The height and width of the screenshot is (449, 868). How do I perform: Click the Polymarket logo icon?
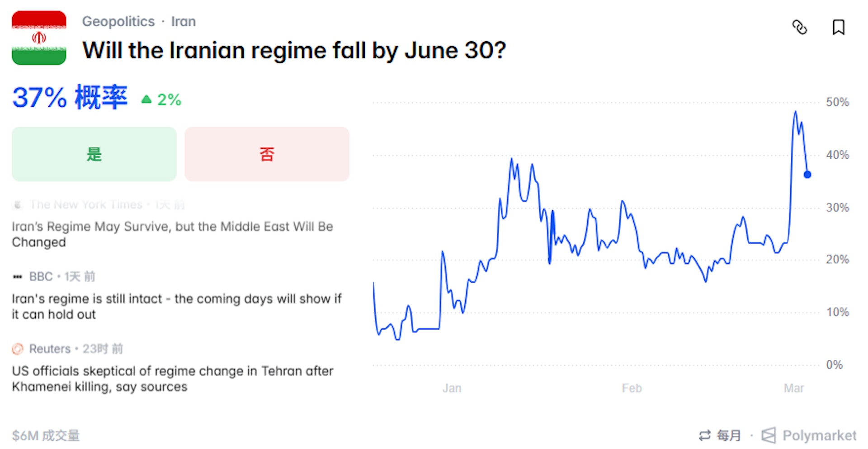(x=769, y=435)
